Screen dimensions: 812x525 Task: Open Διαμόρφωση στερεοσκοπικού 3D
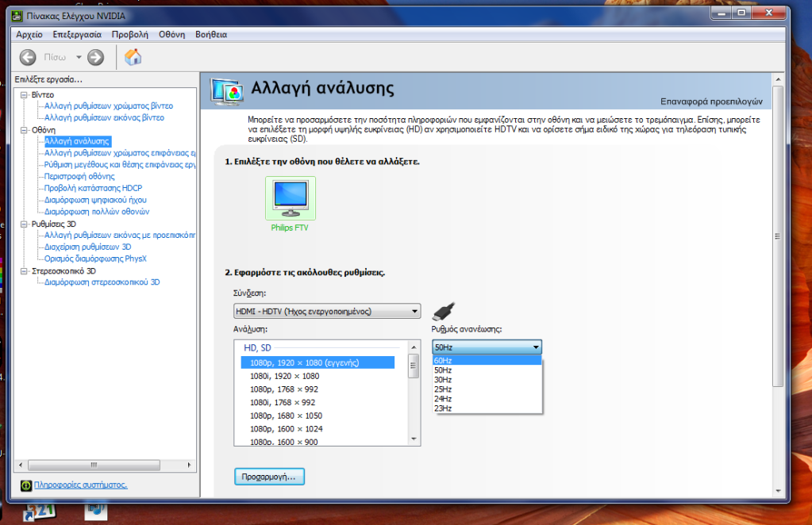102,282
